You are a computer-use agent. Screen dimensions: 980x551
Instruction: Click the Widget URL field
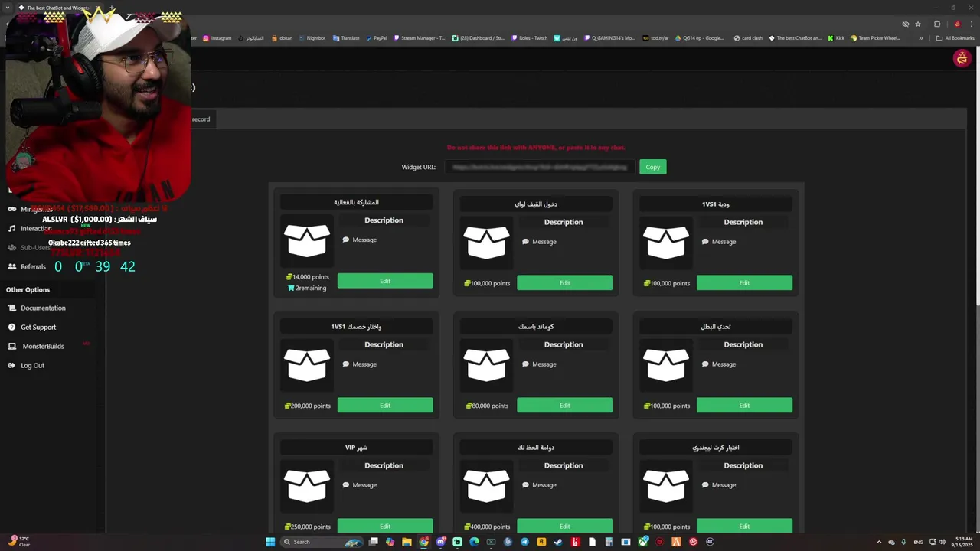[x=539, y=167]
